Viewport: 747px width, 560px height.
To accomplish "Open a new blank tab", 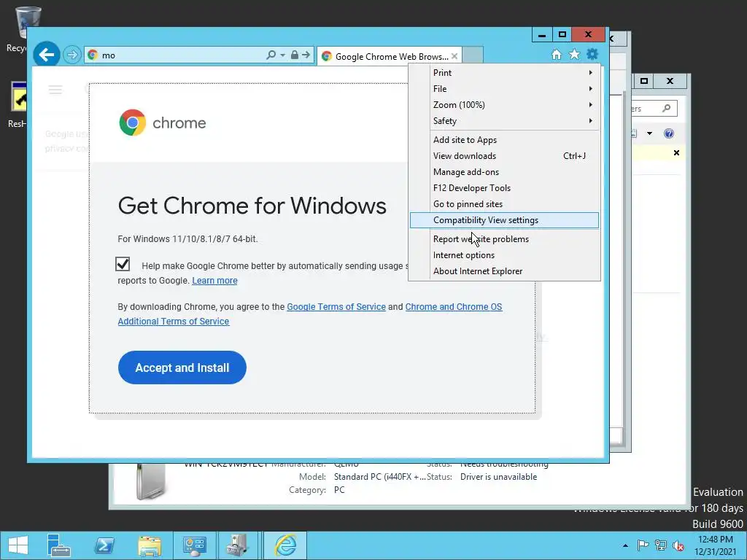I will pos(473,55).
